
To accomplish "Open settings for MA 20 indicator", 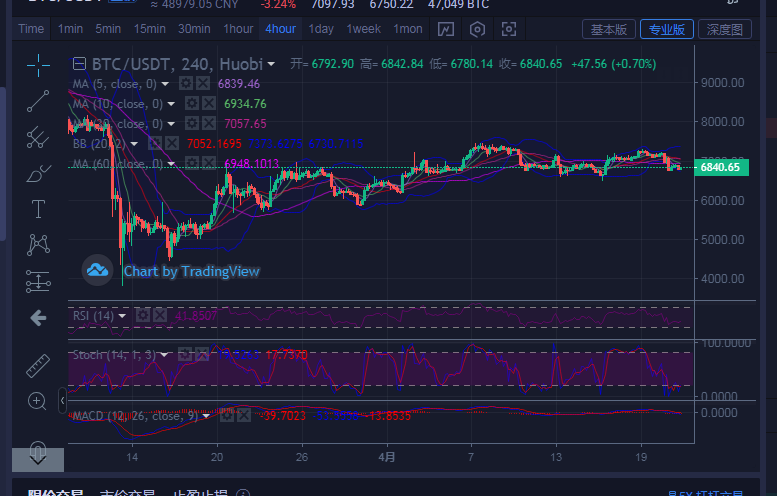I will pos(192,123).
